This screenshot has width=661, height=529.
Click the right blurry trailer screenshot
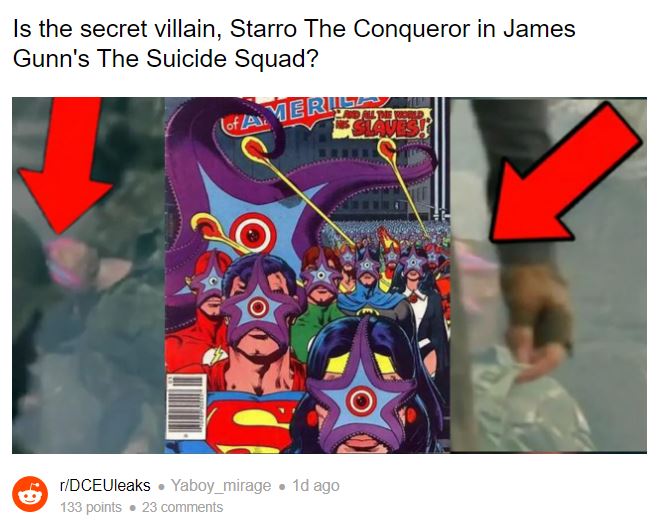click(548, 275)
